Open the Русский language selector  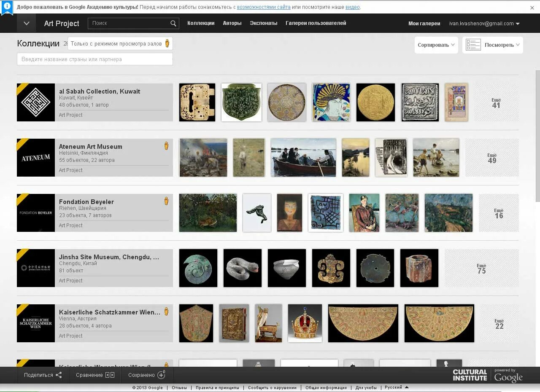(x=396, y=387)
